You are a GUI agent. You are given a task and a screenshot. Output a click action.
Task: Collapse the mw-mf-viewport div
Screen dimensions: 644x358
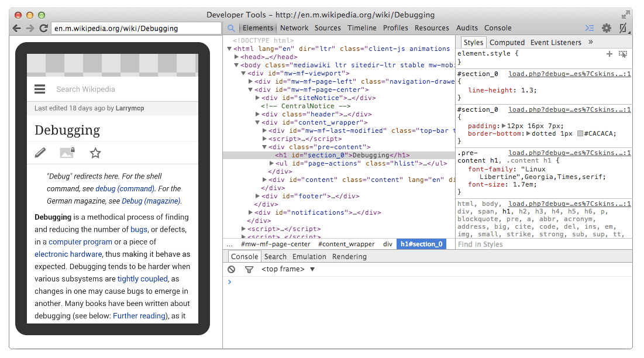click(x=243, y=73)
